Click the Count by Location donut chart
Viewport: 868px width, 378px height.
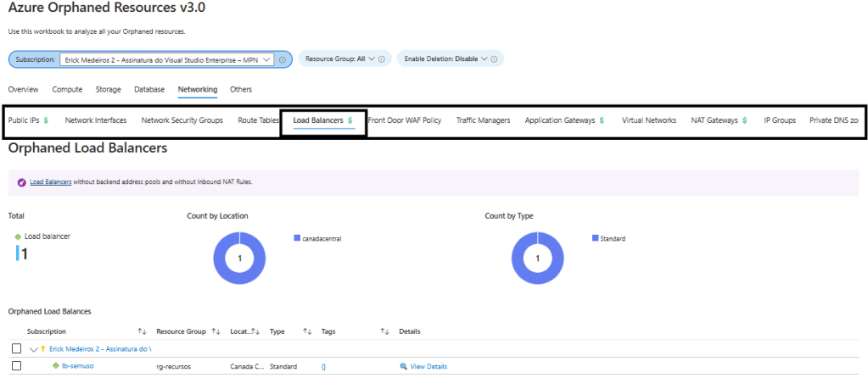pyautogui.click(x=239, y=258)
